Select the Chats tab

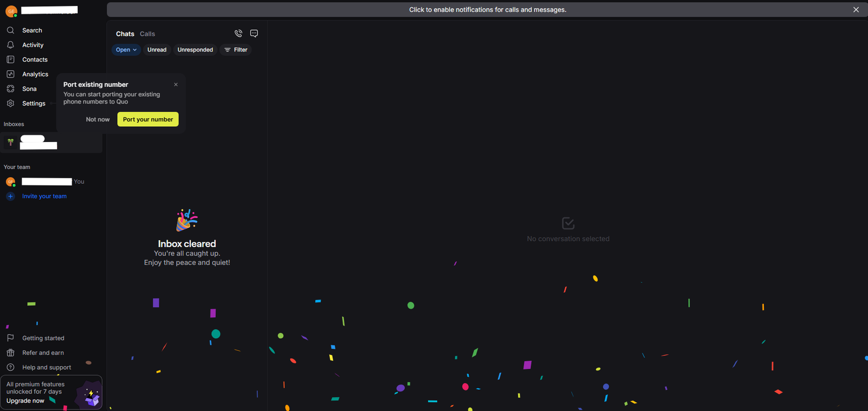pyautogui.click(x=125, y=34)
